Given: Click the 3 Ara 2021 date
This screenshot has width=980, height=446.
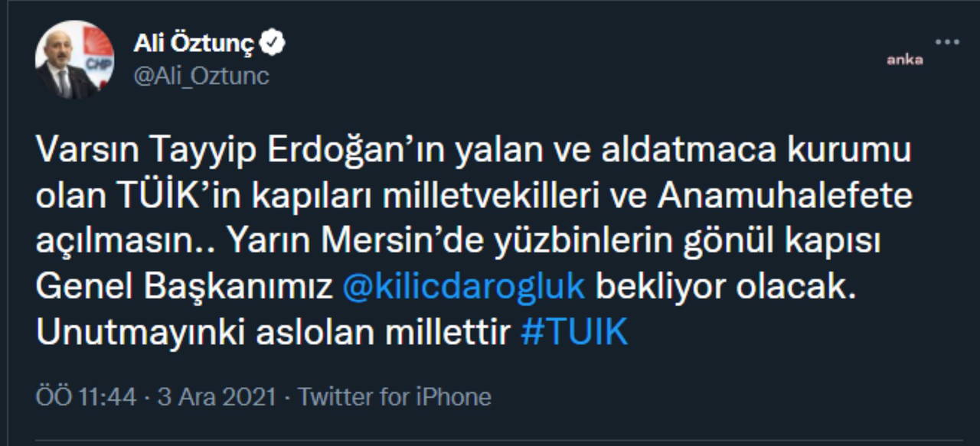Looking at the screenshot, I should tap(216, 397).
